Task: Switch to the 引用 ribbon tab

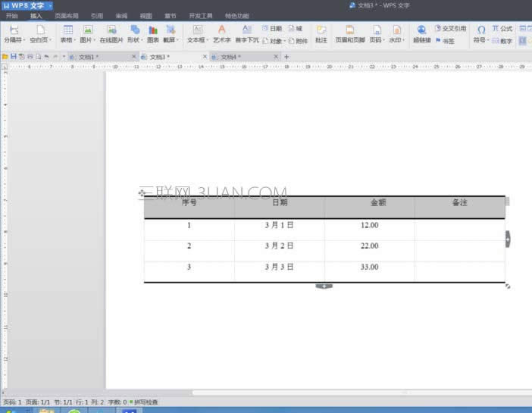Action: pyautogui.click(x=97, y=16)
